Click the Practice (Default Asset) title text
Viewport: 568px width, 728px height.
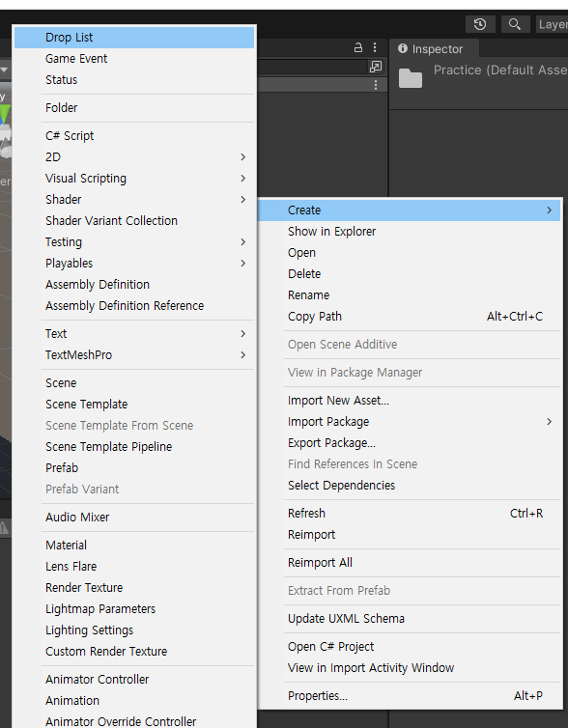500,70
